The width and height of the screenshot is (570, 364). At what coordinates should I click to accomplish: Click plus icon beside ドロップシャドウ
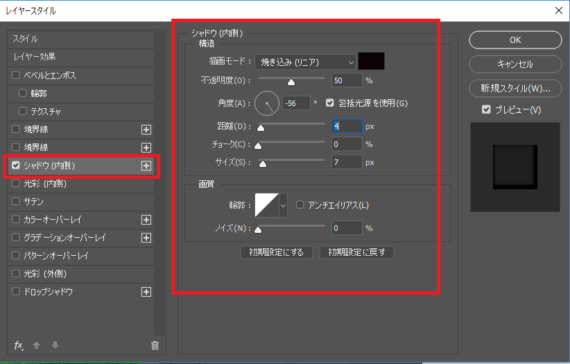146,292
